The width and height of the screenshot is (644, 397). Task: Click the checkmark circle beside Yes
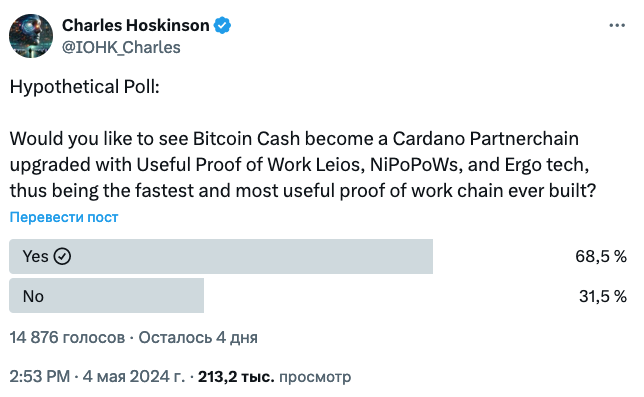click(62, 256)
